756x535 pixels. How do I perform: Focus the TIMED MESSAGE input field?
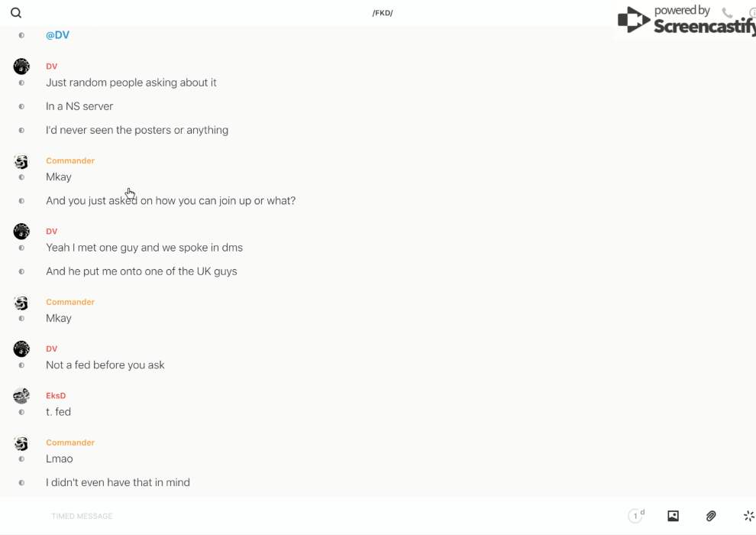click(x=333, y=516)
